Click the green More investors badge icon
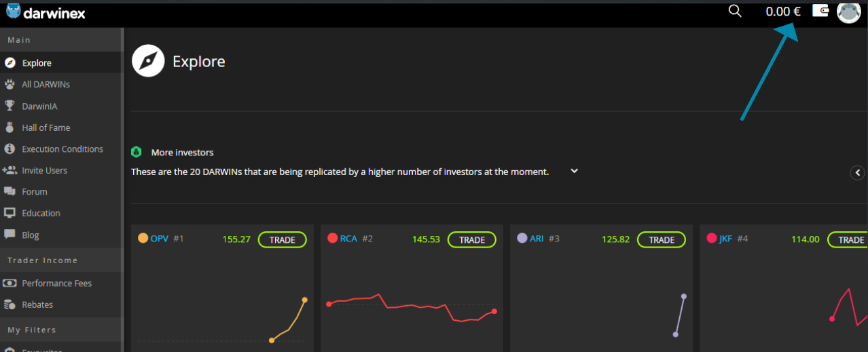The height and width of the screenshot is (352, 868). (136, 152)
